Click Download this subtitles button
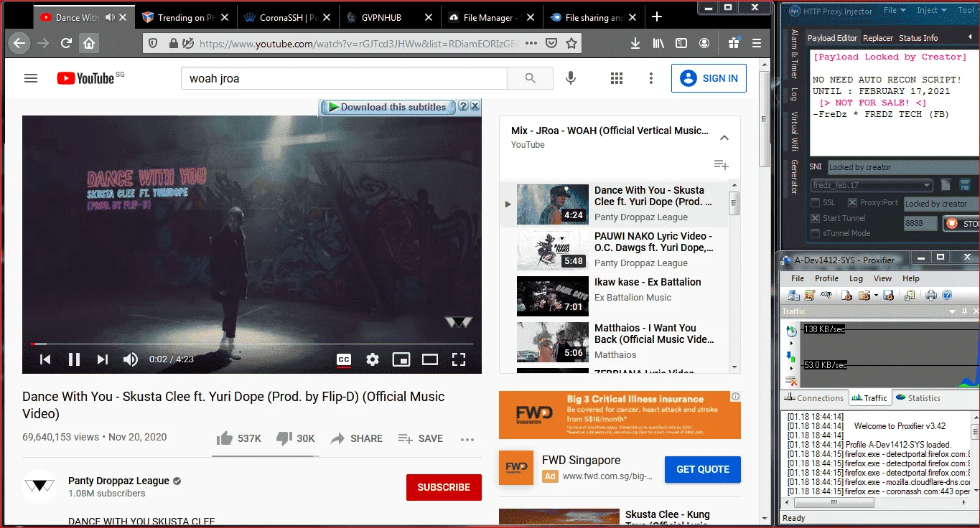The width and height of the screenshot is (980, 528). 387,107
